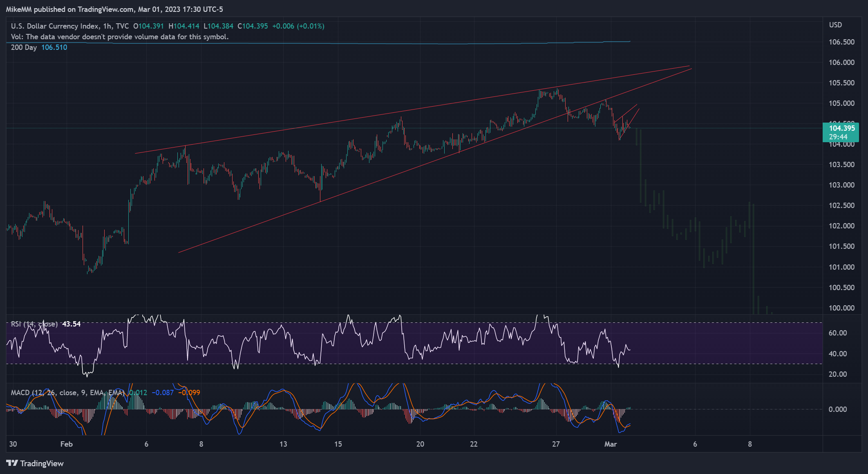The height and width of the screenshot is (474, 868).
Task: Click the 105.500 price axis level
Action: coord(841,83)
